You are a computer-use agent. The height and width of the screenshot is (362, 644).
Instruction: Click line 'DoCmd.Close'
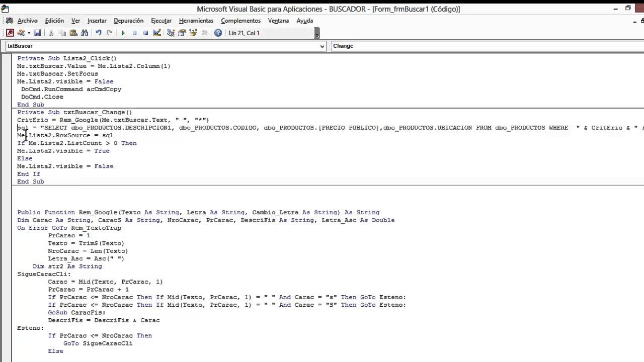[42, 97]
